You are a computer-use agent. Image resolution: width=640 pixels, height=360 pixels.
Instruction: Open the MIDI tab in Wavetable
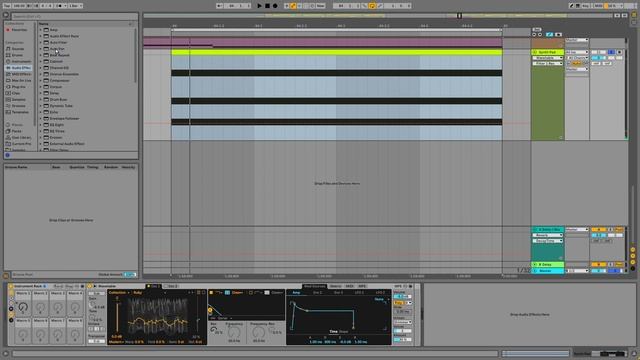click(349, 286)
